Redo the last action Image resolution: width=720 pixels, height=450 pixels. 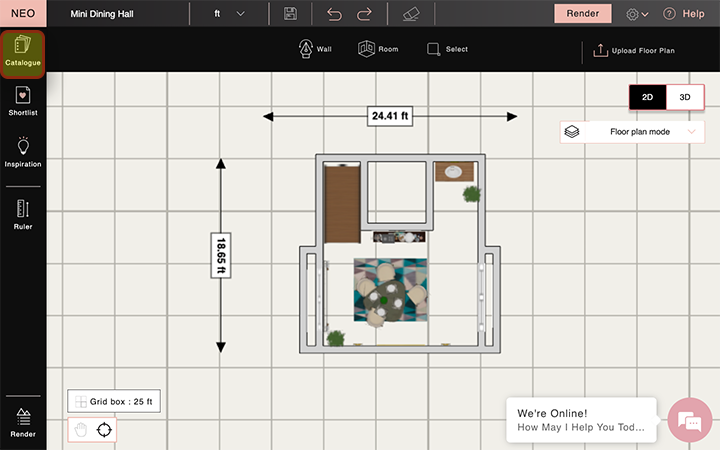click(364, 14)
